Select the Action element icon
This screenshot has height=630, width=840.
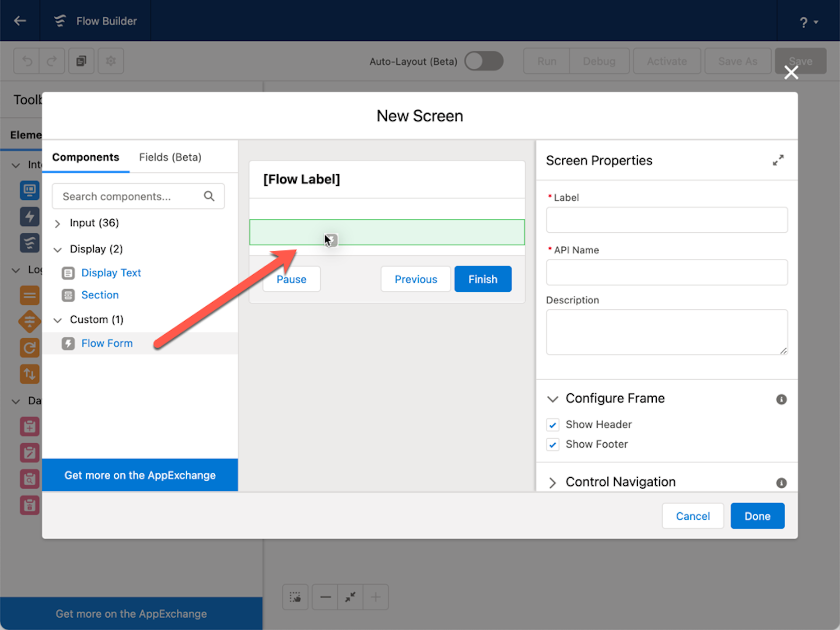coord(29,217)
